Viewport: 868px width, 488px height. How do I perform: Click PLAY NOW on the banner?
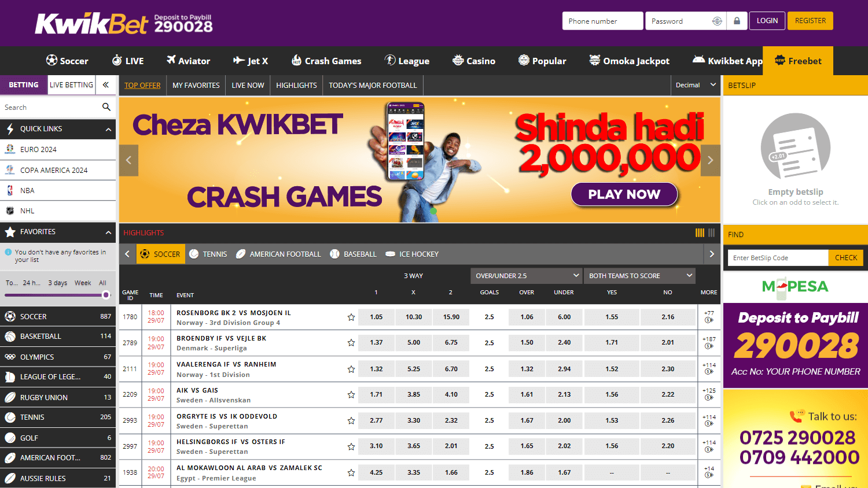pyautogui.click(x=624, y=194)
